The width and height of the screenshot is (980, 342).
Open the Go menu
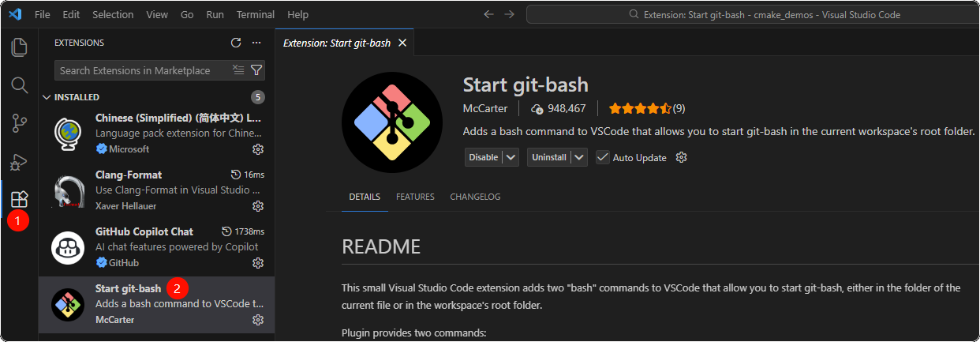pyautogui.click(x=187, y=14)
